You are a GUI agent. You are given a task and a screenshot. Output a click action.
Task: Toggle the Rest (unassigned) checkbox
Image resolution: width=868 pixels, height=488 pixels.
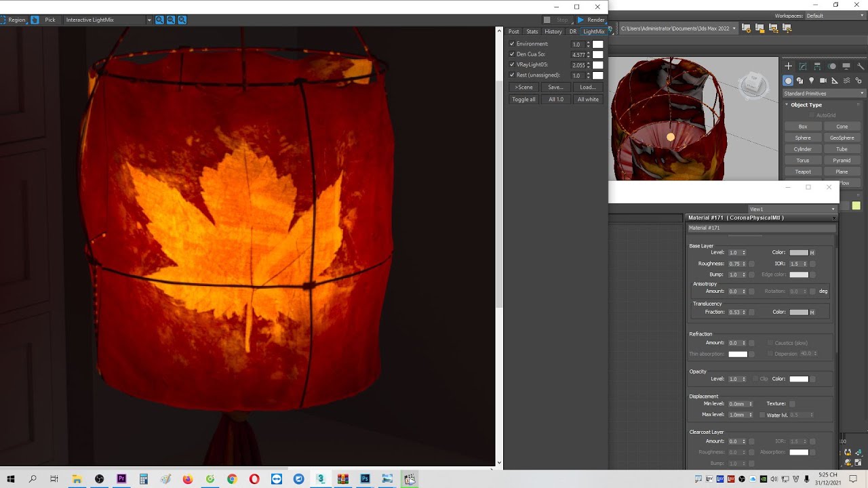pos(512,75)
